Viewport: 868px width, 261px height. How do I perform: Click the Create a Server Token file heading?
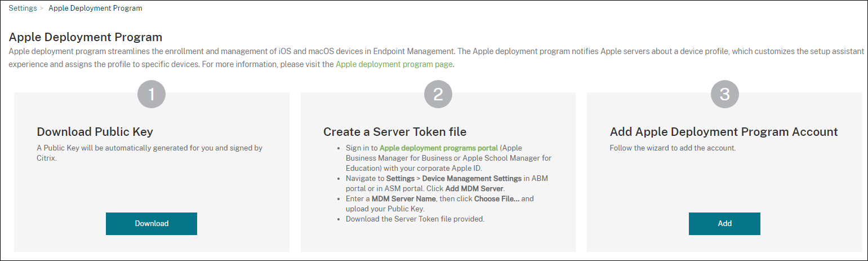point(395,132)
